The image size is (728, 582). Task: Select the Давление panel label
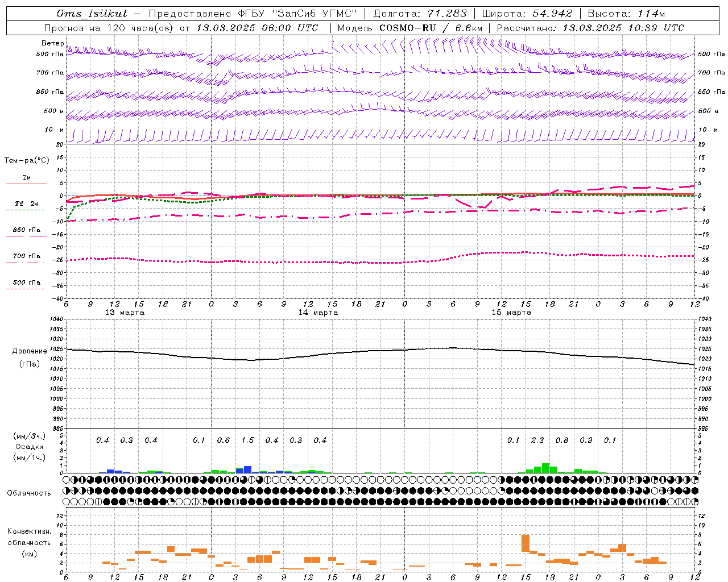pyautogui.click(x=30, y=351)
